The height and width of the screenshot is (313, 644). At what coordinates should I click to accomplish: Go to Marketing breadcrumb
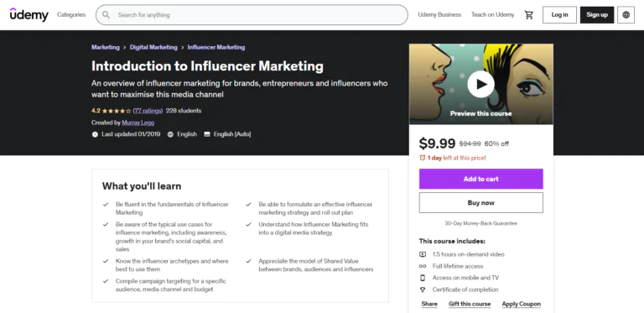pos(105,47)
